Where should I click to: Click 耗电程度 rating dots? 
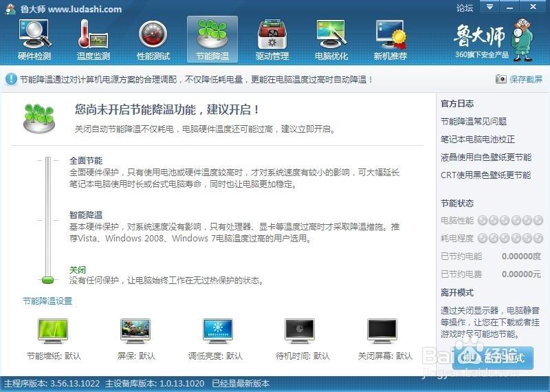click(510, 238)
